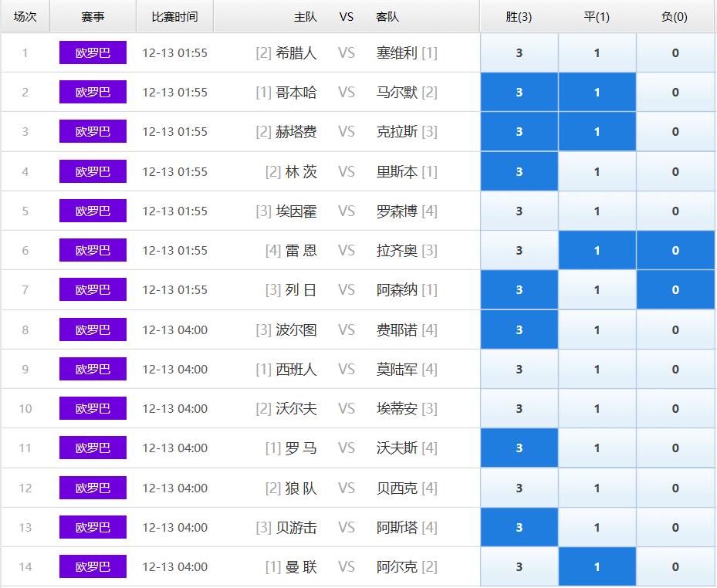Toggle win (3) for 西班人 vs 莫陆军
This screenshot has height=588, width=717.
519,369
